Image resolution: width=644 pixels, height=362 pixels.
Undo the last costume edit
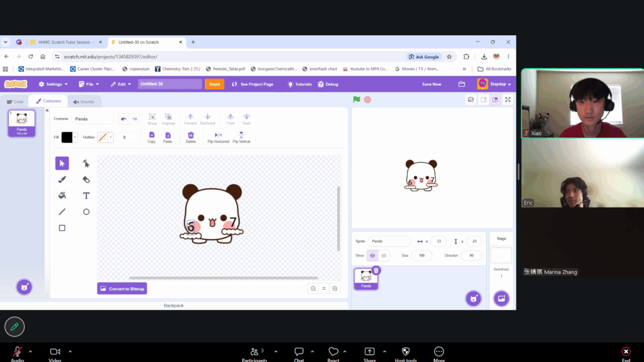click(x=124, y=119)
